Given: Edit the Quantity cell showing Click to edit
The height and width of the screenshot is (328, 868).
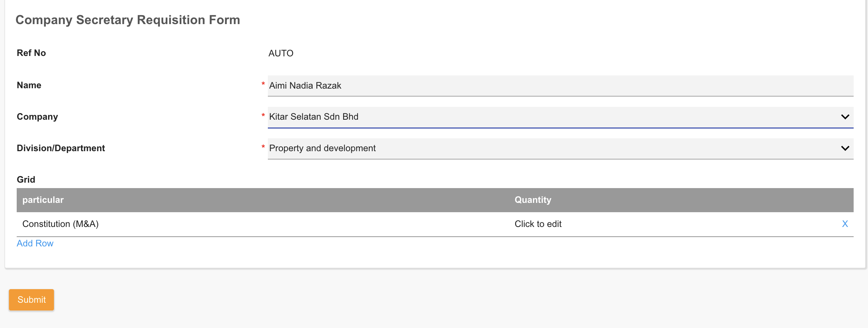Looking at the screenshot, I should (538, 224).
